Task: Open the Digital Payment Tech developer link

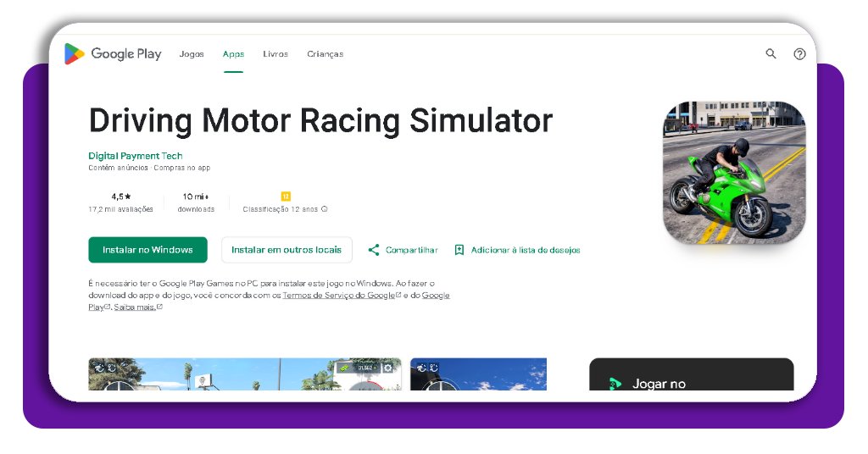Action: point(135,156)
